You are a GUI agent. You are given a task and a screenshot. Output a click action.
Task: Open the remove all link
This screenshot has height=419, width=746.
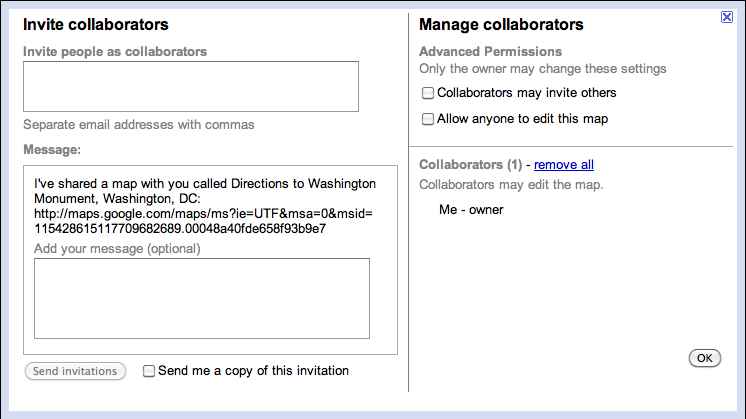point(564,165)
